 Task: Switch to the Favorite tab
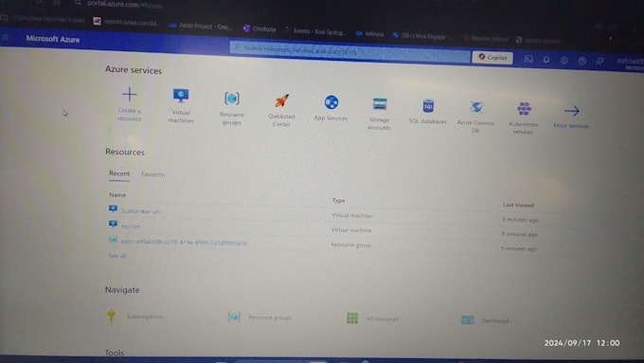coord(152,174)
